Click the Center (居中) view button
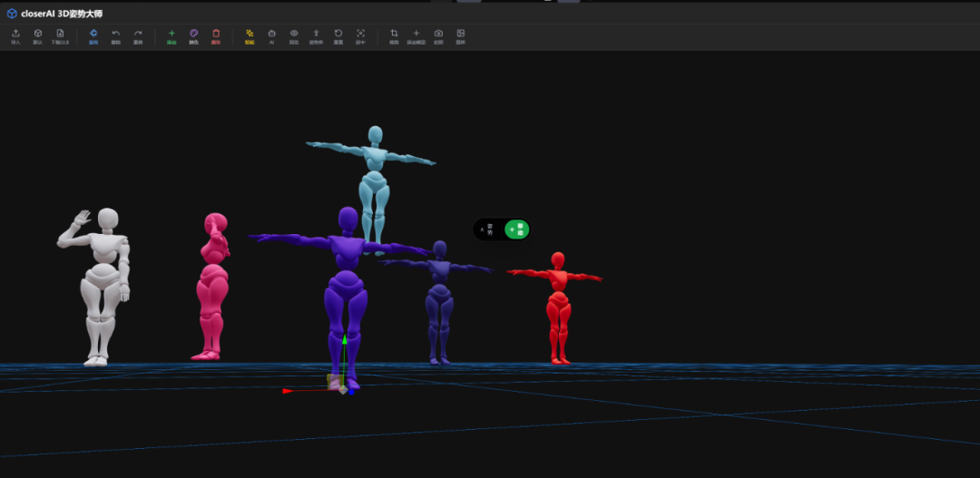Image resolution: width=980 pixels, height=478 pixels. (x=360, y=35)
